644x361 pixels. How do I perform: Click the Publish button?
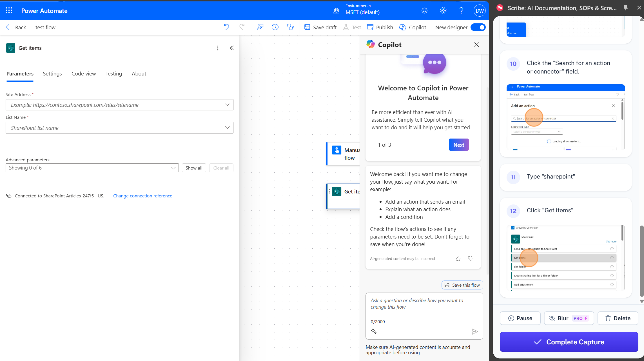point(380,27)
